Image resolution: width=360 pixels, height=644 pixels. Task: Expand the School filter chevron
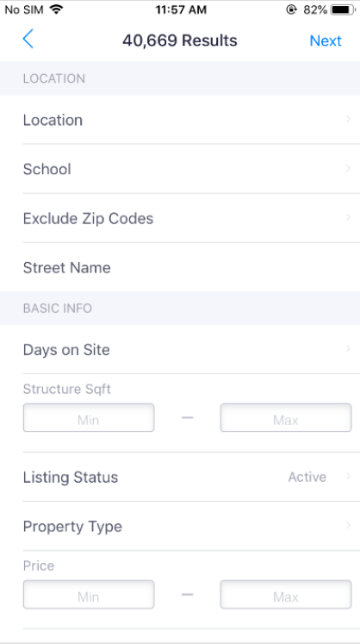pos(348,168)
